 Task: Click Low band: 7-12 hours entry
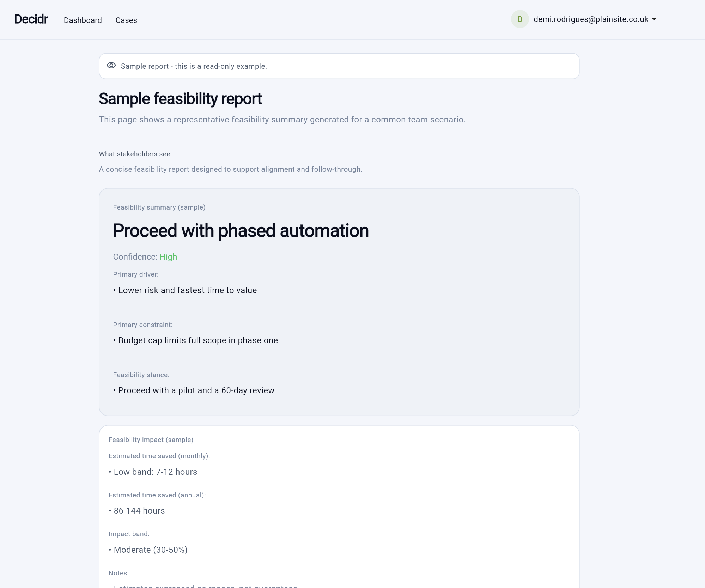[x=155, y=472]
